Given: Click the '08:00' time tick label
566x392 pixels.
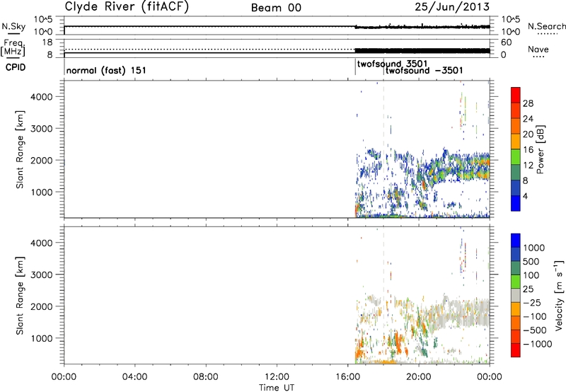Looking at the screenshot, I should pos(206,377).
